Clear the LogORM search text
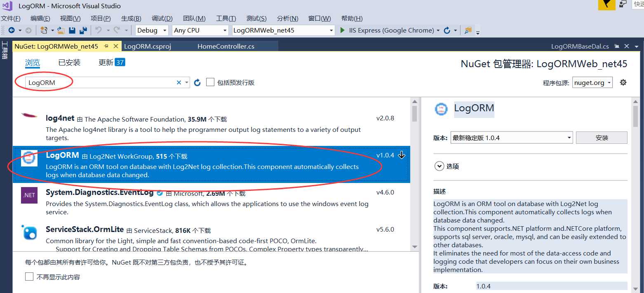 click(178, 82)
